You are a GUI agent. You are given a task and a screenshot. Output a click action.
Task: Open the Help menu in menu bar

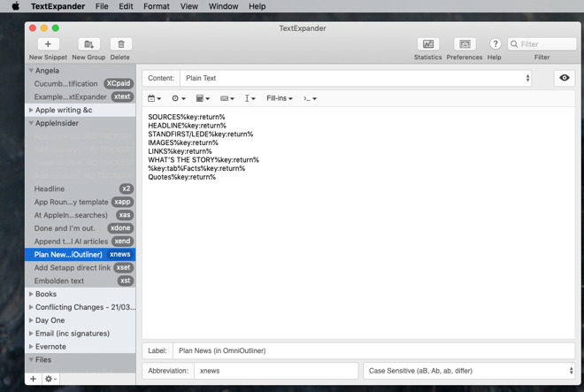click(257, 6)
